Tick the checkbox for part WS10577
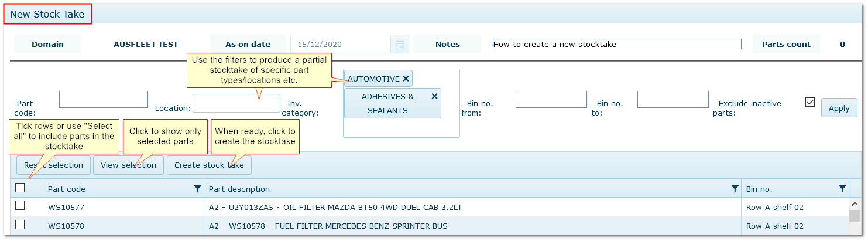The height and width of the screenshot is (241, 868). (x=20, y=206)
